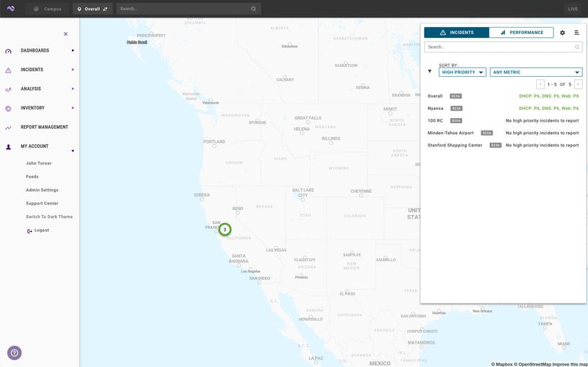Open John Turner profile link

(x=39, y=163)
